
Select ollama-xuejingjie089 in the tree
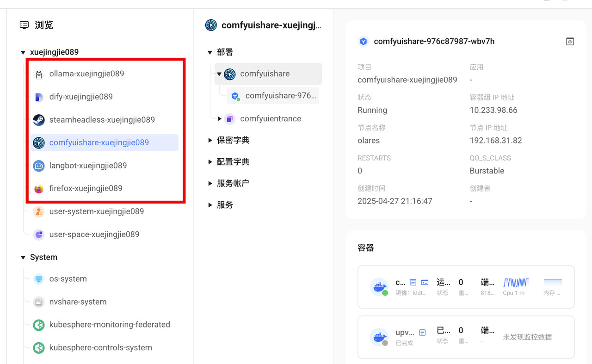pyautogui.click(x=86, y=74)
